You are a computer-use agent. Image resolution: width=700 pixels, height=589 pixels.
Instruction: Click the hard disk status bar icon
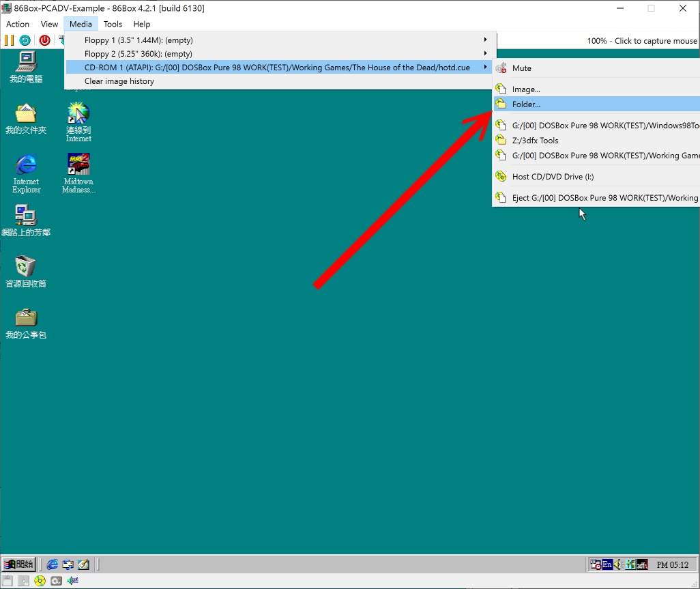pos(56,581)
